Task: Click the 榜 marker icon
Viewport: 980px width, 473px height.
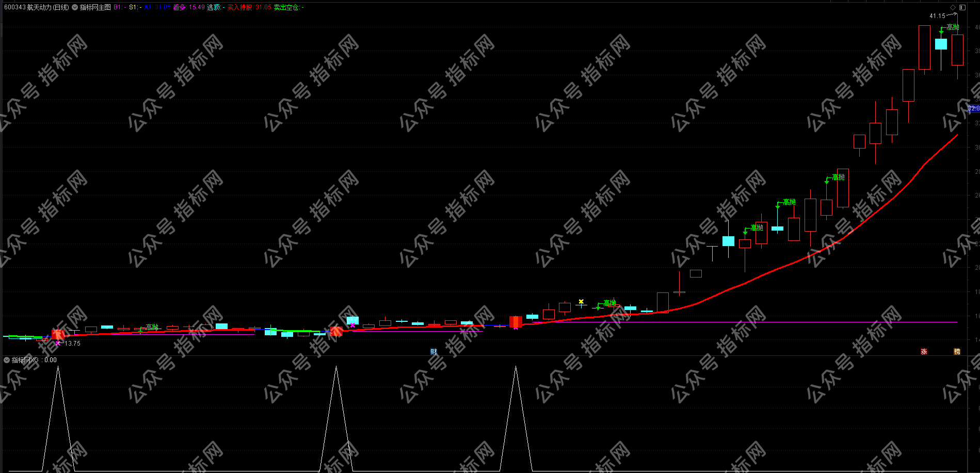Action: point(957,352)
